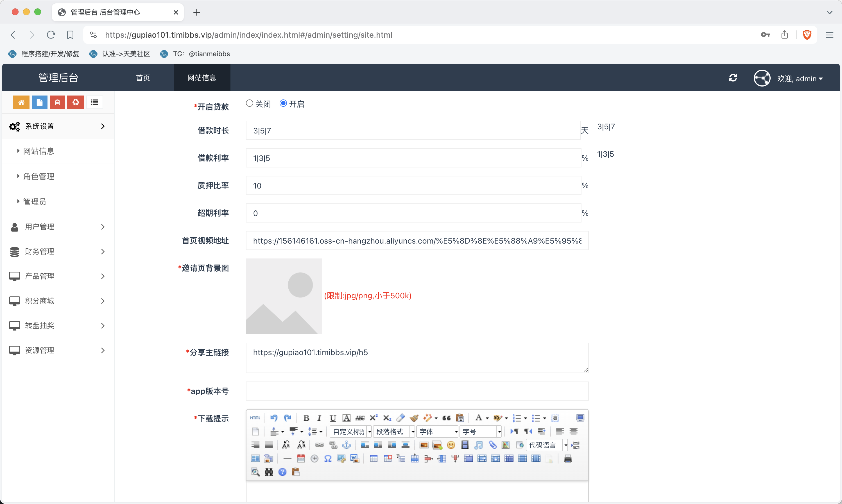This screenshot has height=504, width=842.
Task: Click the orange home icon in sidebar
Action: (21, 102)
